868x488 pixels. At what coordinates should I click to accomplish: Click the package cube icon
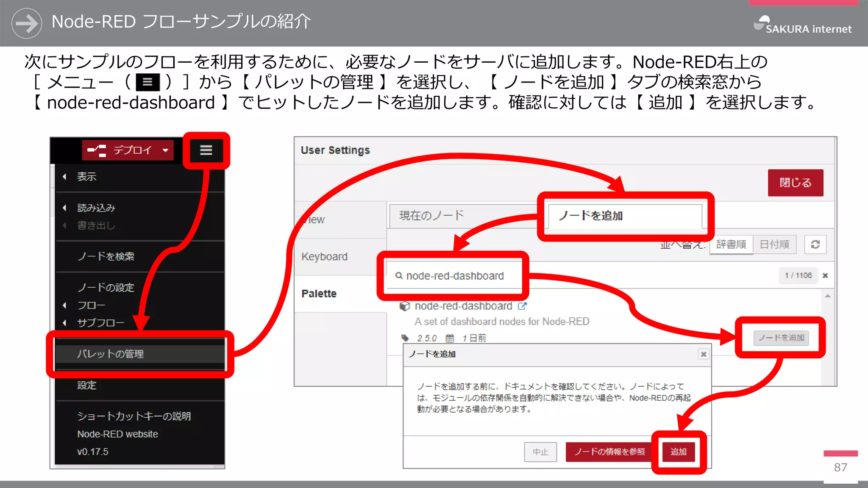coord(405,306)
